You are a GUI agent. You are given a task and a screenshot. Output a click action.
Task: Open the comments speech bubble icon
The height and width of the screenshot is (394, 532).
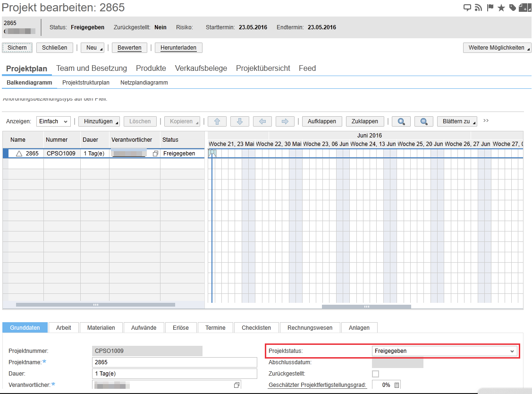click(467, 8)
